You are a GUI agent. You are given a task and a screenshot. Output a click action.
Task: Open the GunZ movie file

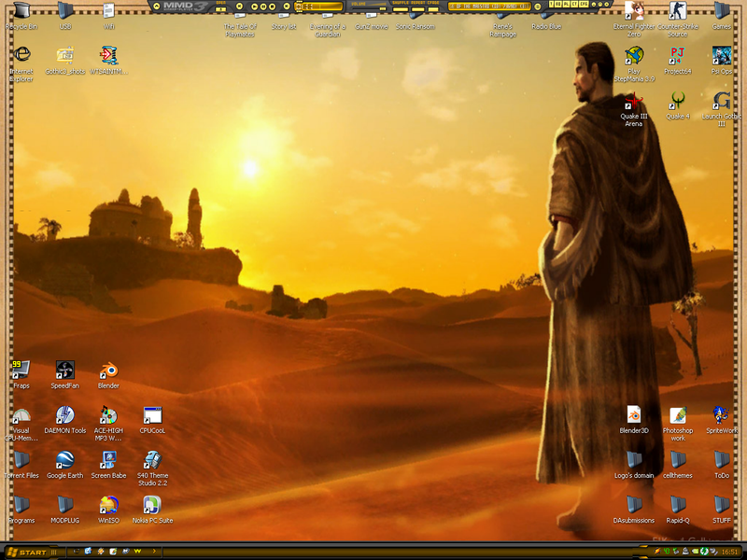pos(372,21)
